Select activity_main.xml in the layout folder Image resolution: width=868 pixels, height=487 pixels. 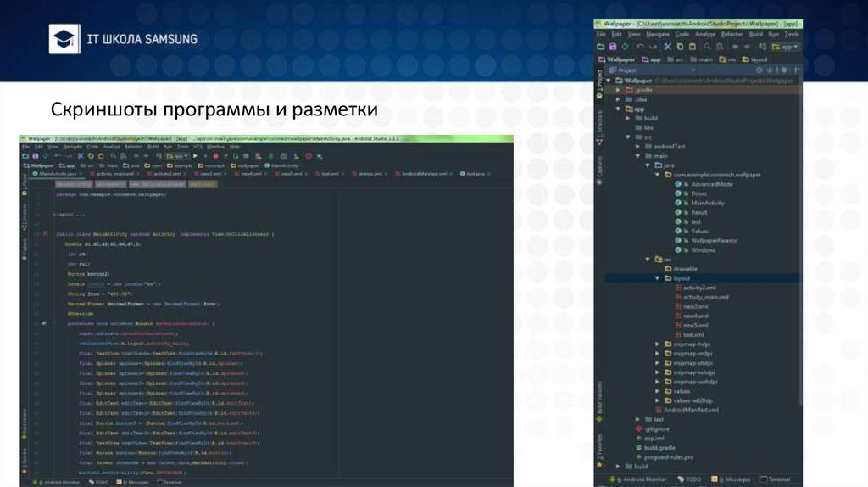705,297
